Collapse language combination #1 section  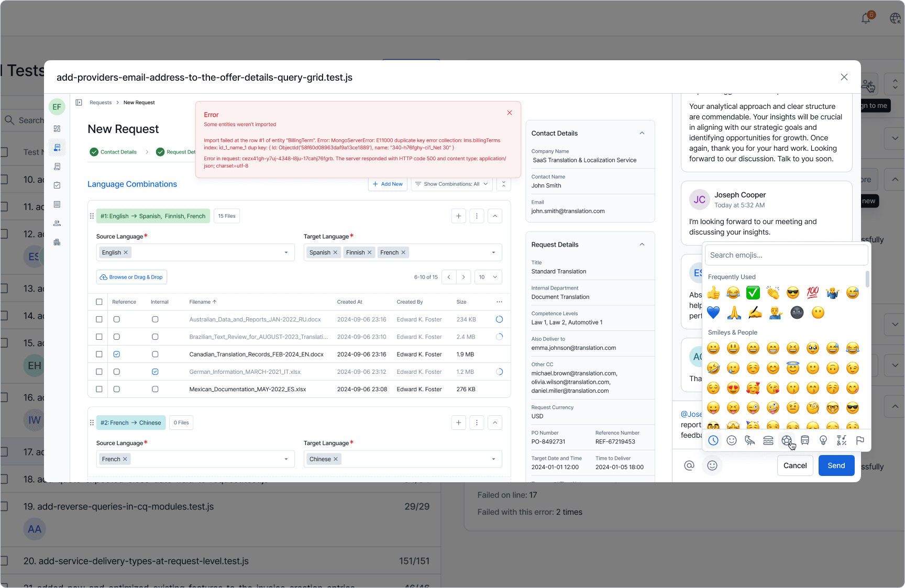(495, 216)
